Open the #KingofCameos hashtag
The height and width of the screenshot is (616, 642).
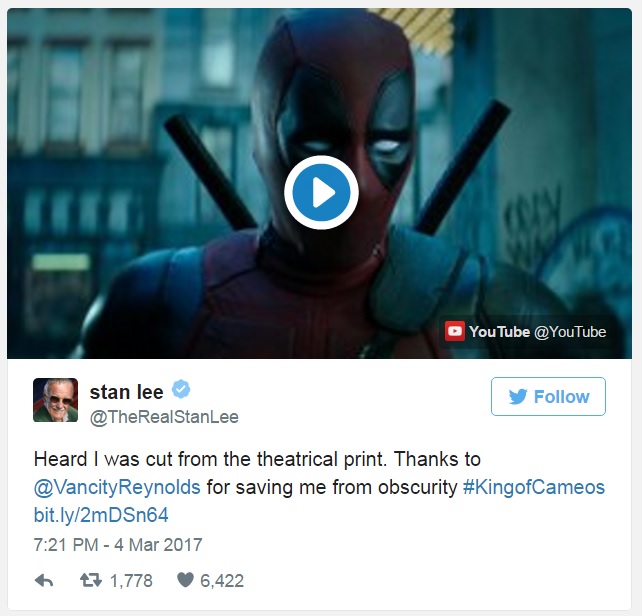[534, 487]
